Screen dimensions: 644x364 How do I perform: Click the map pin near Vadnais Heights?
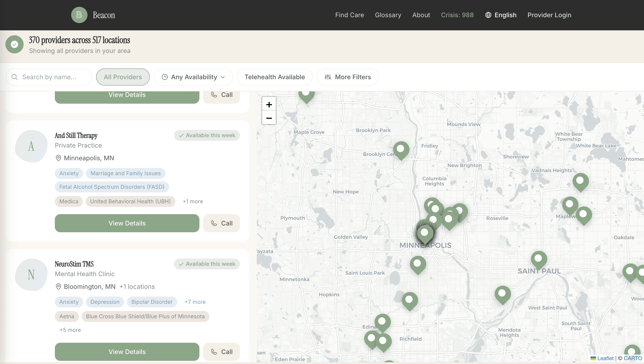tap(581, 182)
